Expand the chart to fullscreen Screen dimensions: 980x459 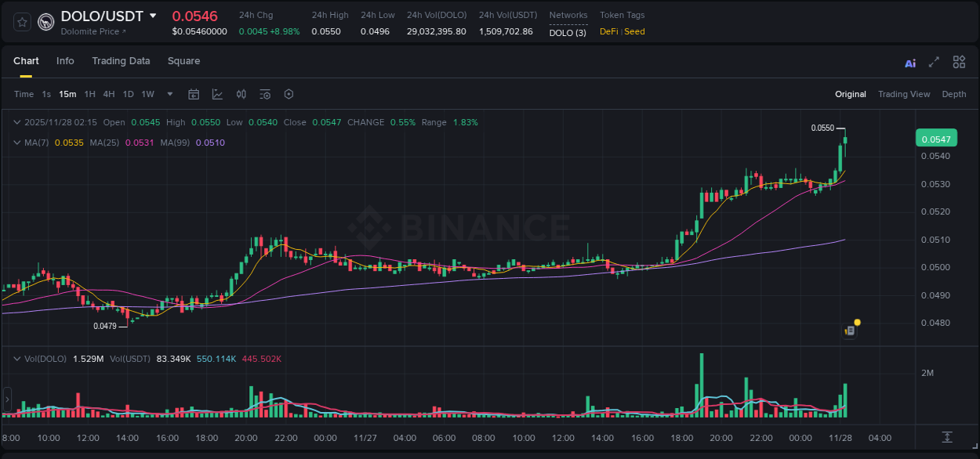click(934, 62)
